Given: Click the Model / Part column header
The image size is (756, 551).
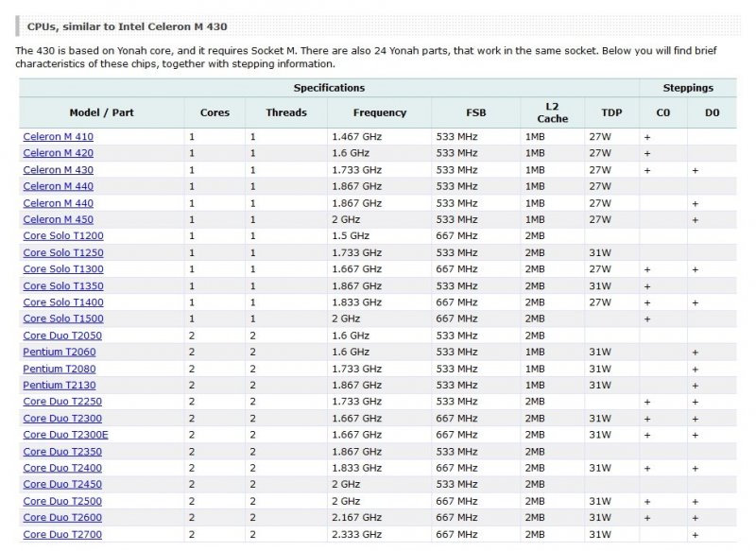Looking at the screenshot, I should coord(101,112).
